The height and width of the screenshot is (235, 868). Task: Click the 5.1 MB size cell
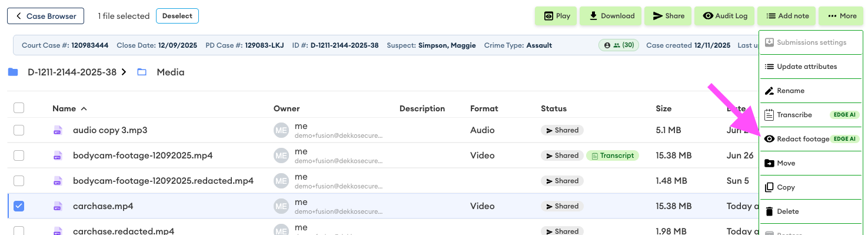pos(669,130)
